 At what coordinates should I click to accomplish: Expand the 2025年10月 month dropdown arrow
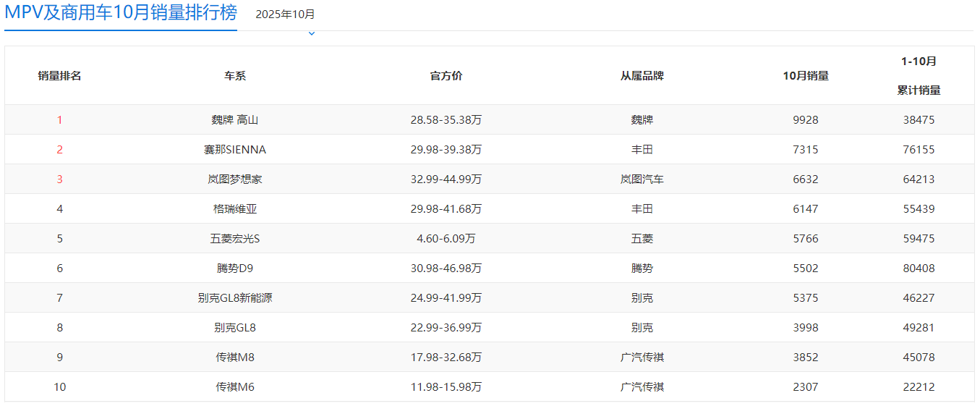[x=312, y=33]
